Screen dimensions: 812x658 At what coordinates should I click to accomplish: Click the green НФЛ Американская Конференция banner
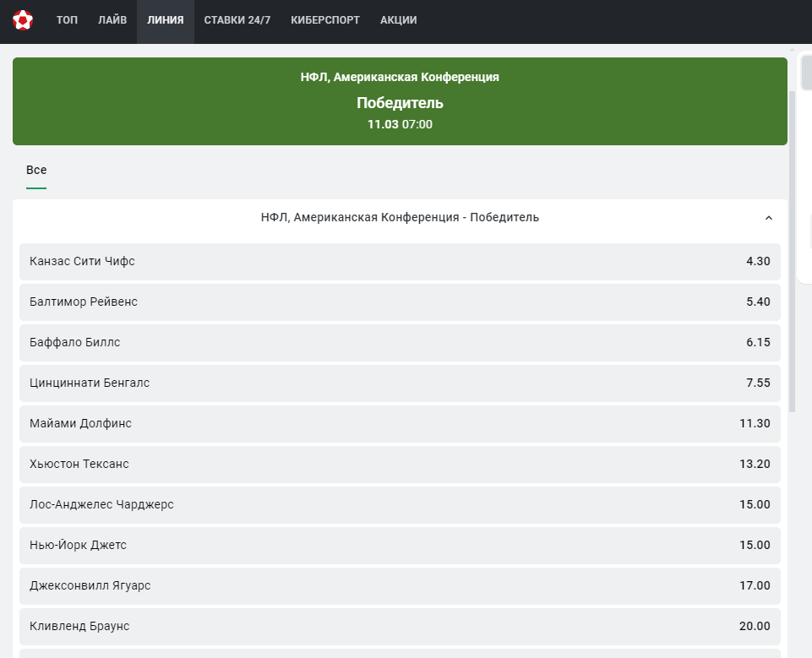click(x=400, y=101)
